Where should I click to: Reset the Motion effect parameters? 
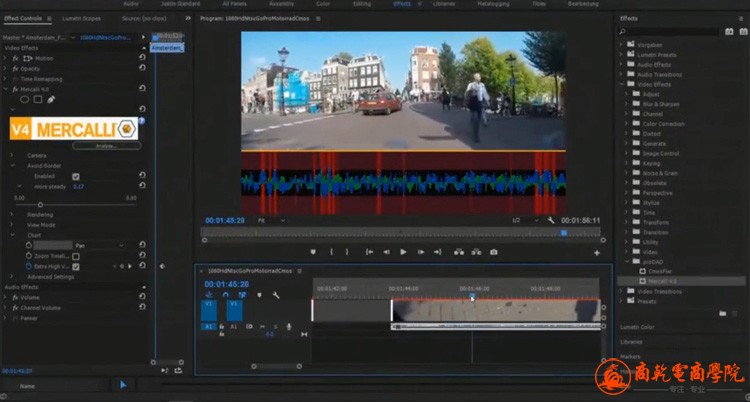click(142, 58)
